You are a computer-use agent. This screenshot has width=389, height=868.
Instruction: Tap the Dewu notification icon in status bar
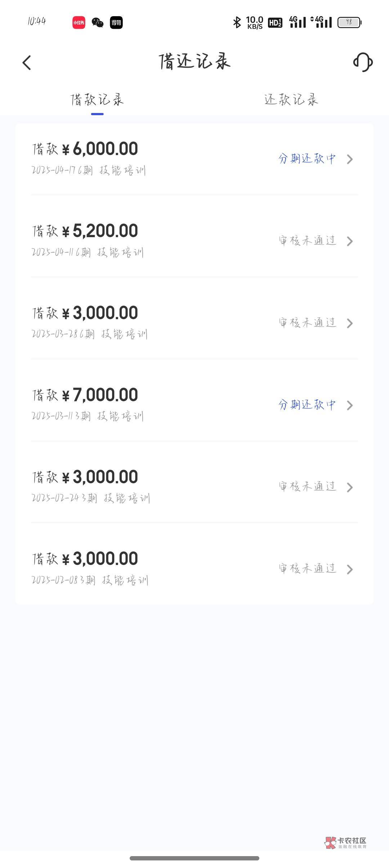(116, 23)
